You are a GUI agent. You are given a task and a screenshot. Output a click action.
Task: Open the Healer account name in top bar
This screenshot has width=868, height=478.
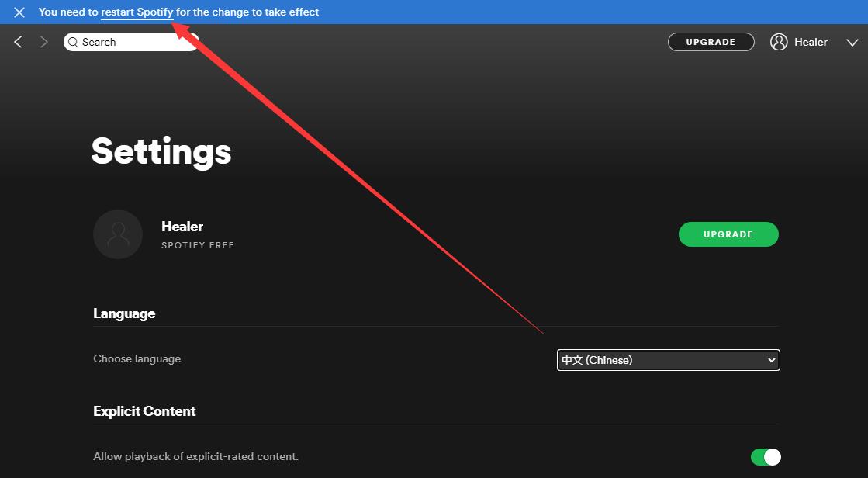coord(811,42)
